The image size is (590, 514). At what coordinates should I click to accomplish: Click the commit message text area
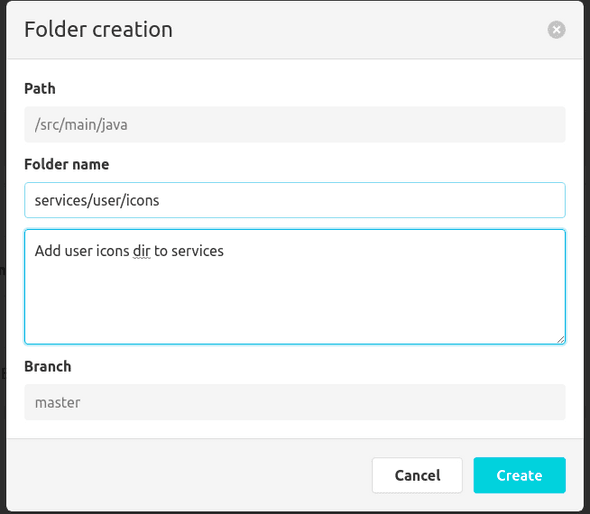tap(295, 287)
